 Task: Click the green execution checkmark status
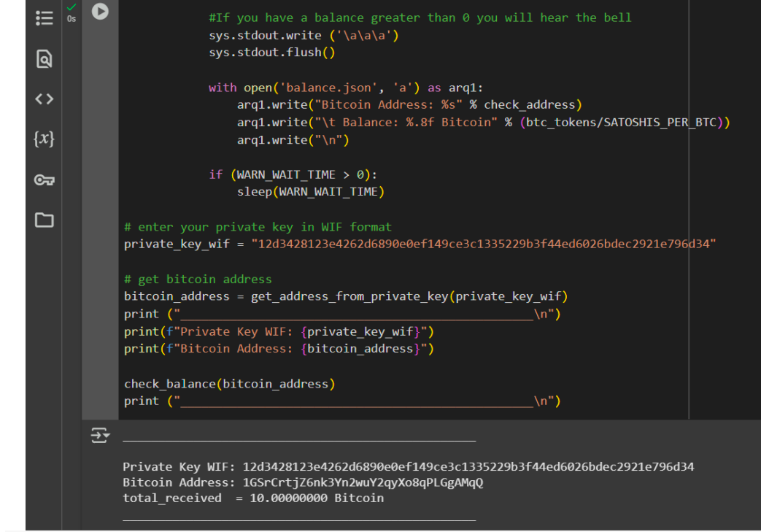(72, 7)
